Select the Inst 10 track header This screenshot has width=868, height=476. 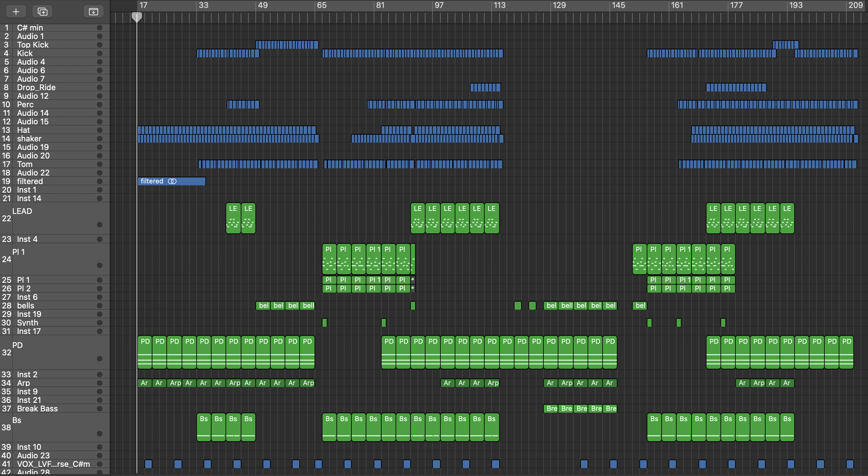click(55, 447)
